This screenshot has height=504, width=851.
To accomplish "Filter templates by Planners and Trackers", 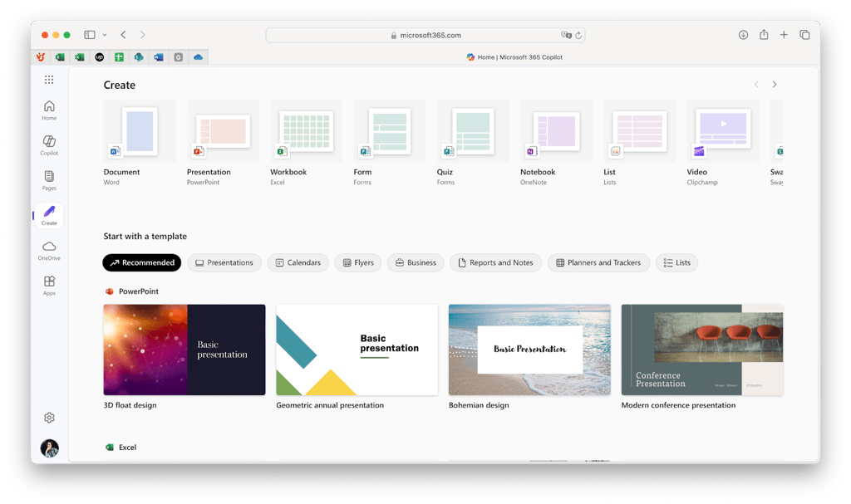I will pos(598,262).
